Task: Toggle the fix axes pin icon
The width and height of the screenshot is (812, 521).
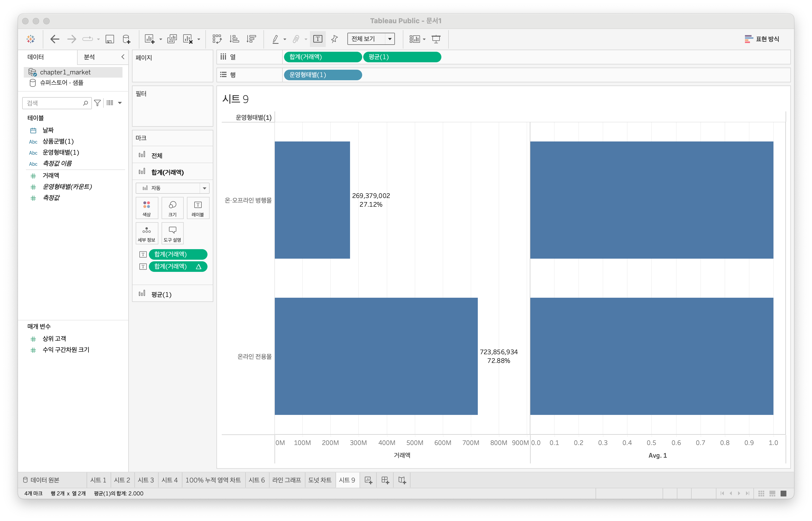Action: click(334, 39)
